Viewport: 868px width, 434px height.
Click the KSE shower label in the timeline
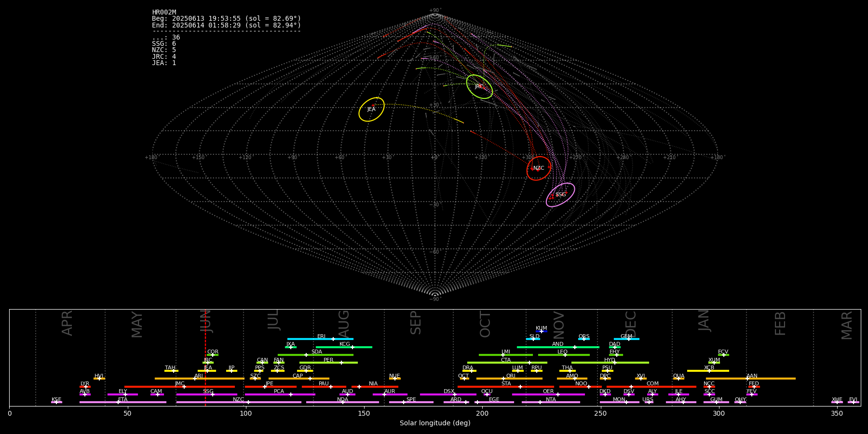coord(56,400)
